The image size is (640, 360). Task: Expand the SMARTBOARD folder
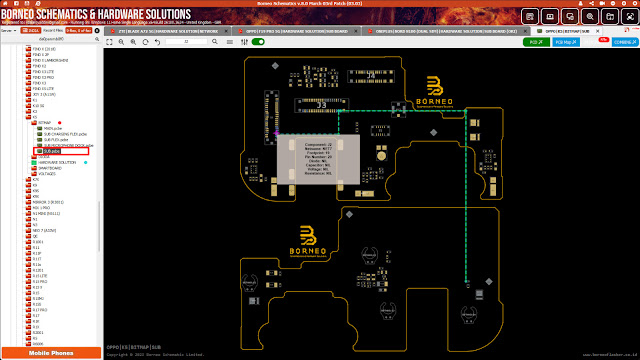50,168
